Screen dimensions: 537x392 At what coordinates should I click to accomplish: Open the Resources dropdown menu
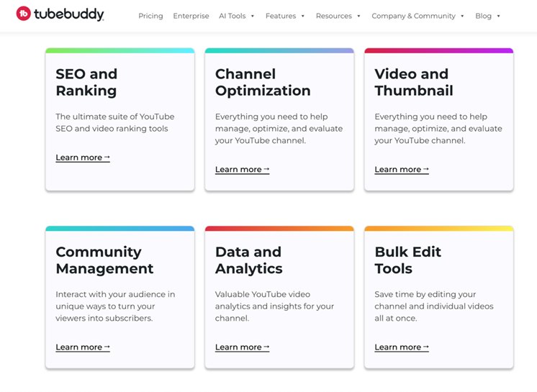[x=338, y=16]
